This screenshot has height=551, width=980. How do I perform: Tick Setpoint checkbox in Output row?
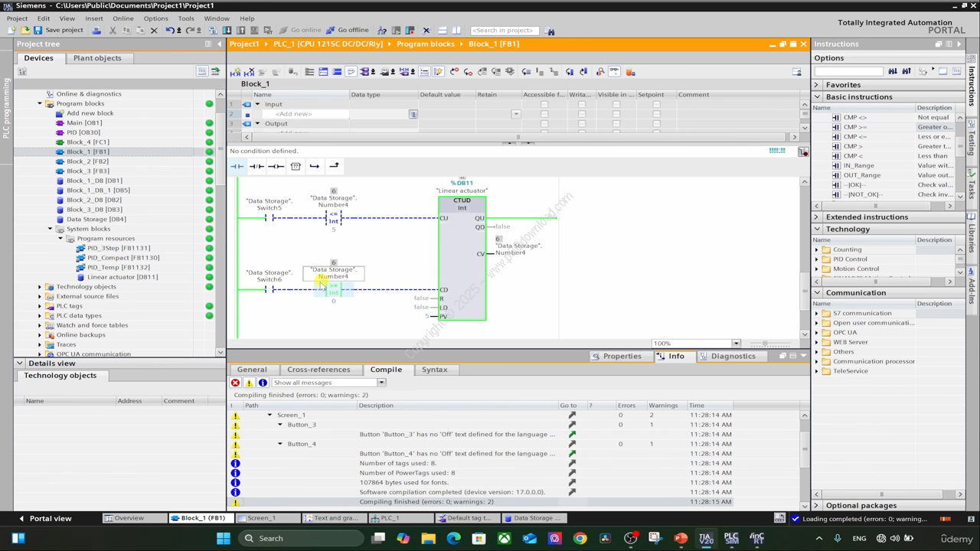pyautogui.click(x=656, y=123)
